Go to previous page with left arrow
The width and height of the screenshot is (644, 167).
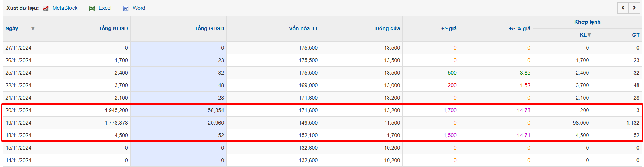[623, 8]
